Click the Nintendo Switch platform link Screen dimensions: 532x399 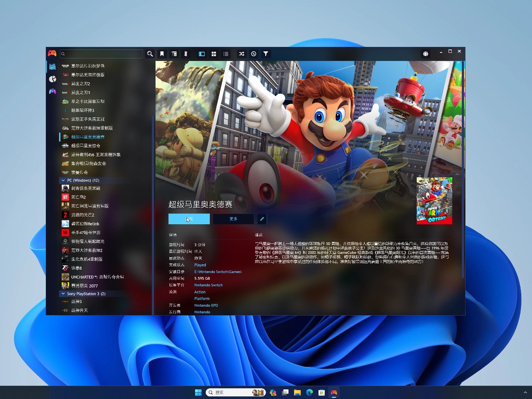click(208, 285)
